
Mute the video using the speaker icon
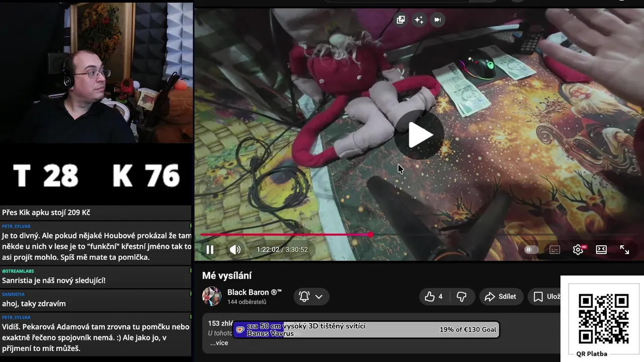coord(235,249)
